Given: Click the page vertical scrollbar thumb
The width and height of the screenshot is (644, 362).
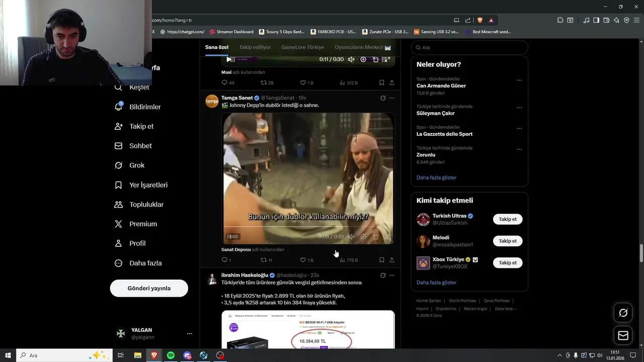Looking at the screenshot, I should point(641,253).
